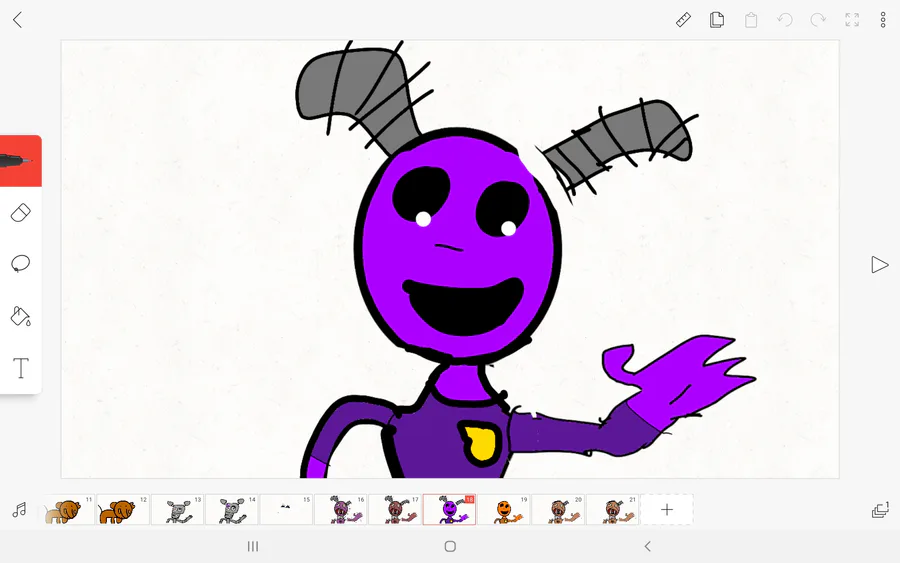Select frame 15 thumbnail

click(286, 510)
